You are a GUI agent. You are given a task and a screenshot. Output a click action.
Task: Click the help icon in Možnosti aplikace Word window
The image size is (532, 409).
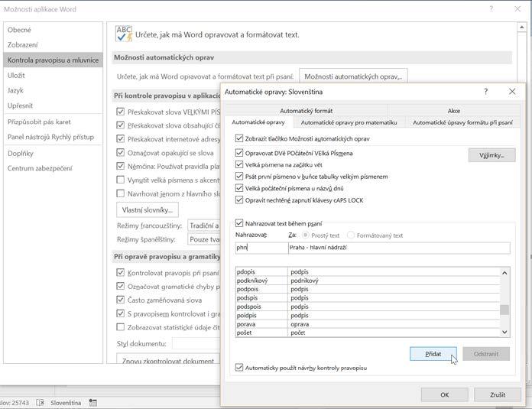tap(491, 9)
